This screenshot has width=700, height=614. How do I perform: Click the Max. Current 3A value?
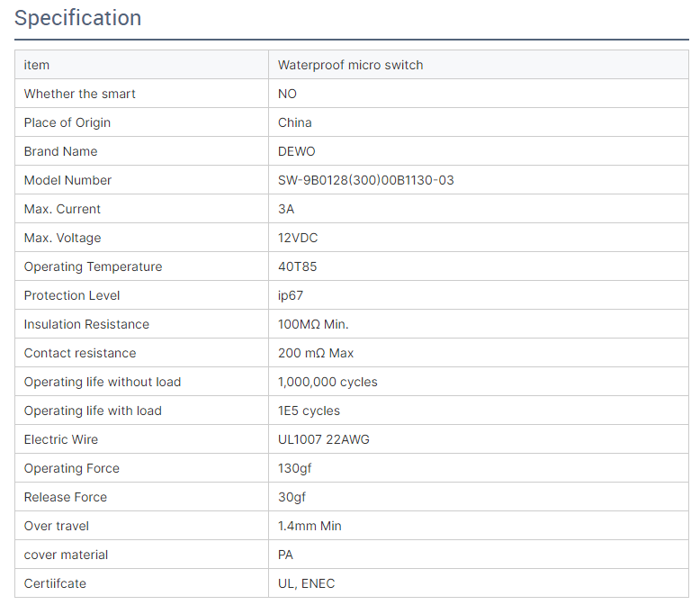(x=286, y=209)
